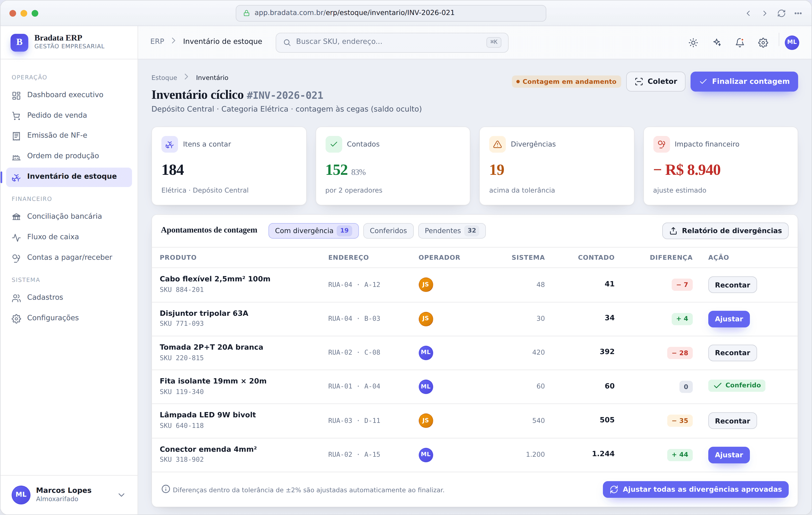Viewport: 812px width, 515px height.
Task: Toggle light theme sun icon
Action: [693, 42]
